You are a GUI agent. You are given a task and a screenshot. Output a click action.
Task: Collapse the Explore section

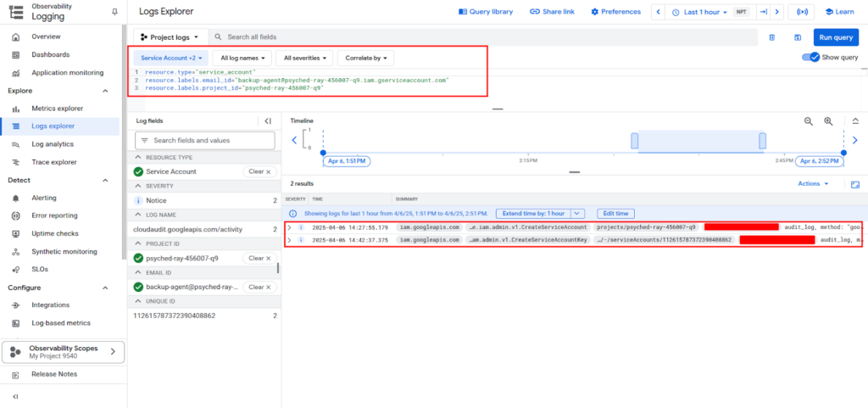point(106,91)
